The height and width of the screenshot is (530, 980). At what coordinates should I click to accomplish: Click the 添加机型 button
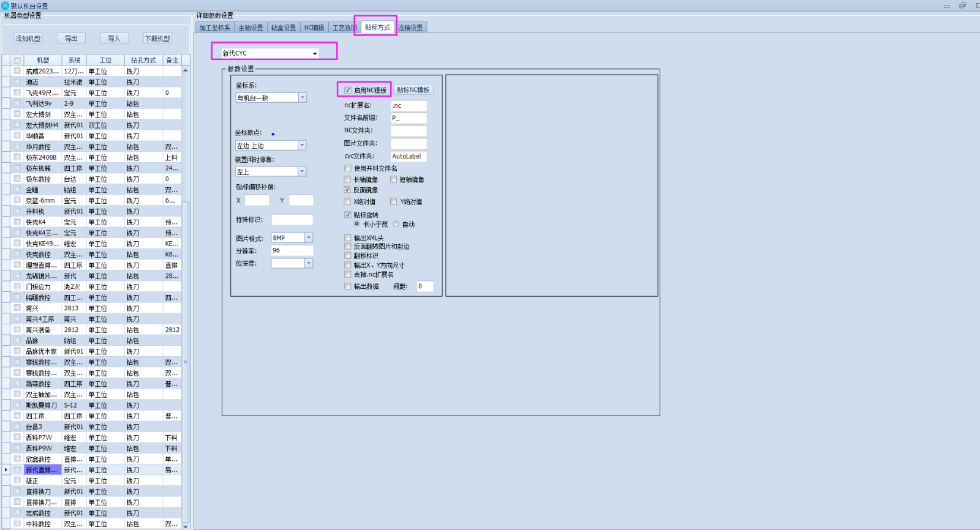tap(28, 39)
